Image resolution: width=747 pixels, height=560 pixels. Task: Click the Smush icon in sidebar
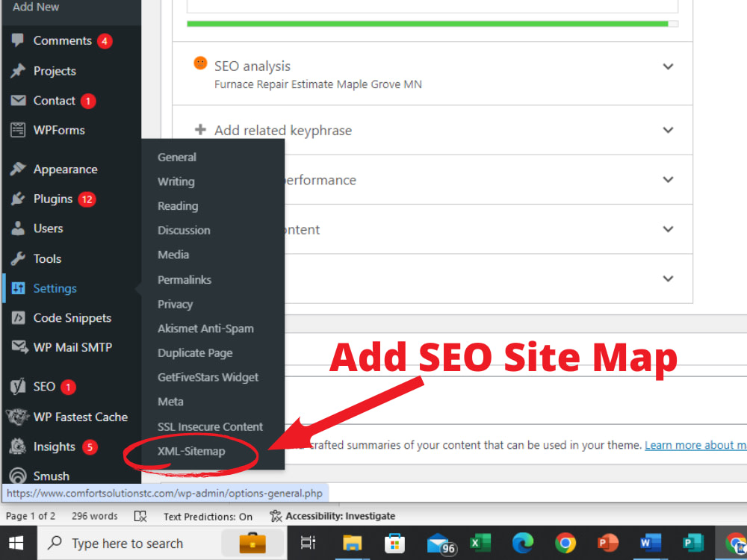pyautogui.click(x=18, y=476)
